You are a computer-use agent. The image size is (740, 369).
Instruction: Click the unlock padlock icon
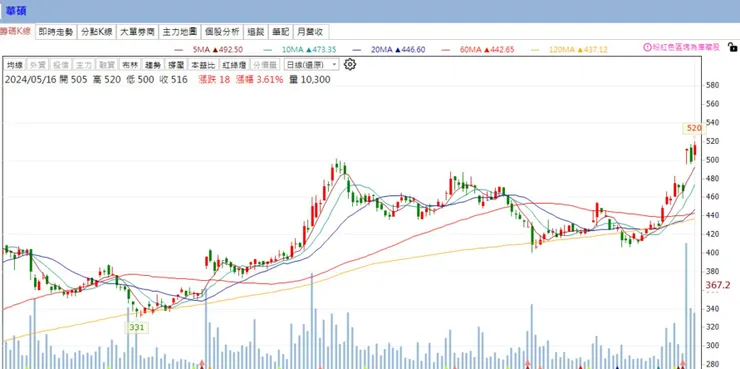pos(732,47)
